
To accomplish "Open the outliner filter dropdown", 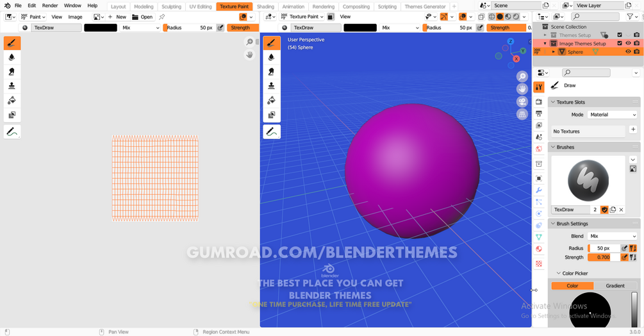I will coord(632,17).
